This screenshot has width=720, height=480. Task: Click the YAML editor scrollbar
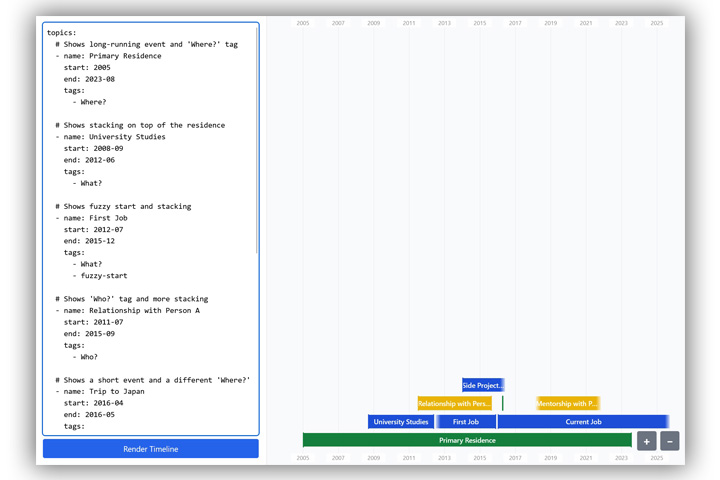[256, 140]
